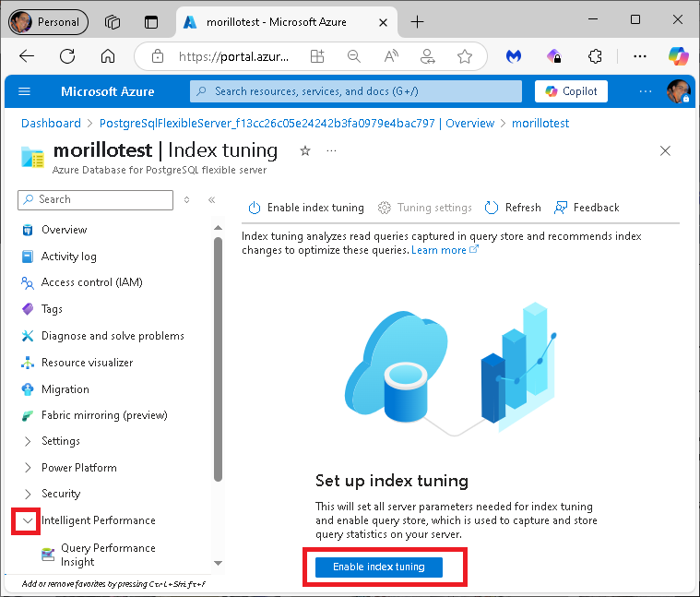This screenshot has height=597, width=700.
Task: Click the sidebar scrollbar thumb
Action: [218, 360]
